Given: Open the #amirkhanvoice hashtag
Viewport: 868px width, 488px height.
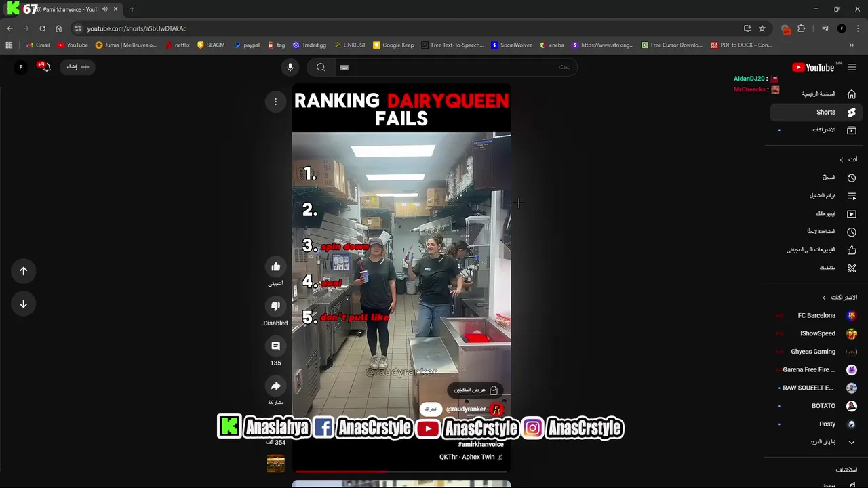Looking at the screenshot, I should point(481,444).
